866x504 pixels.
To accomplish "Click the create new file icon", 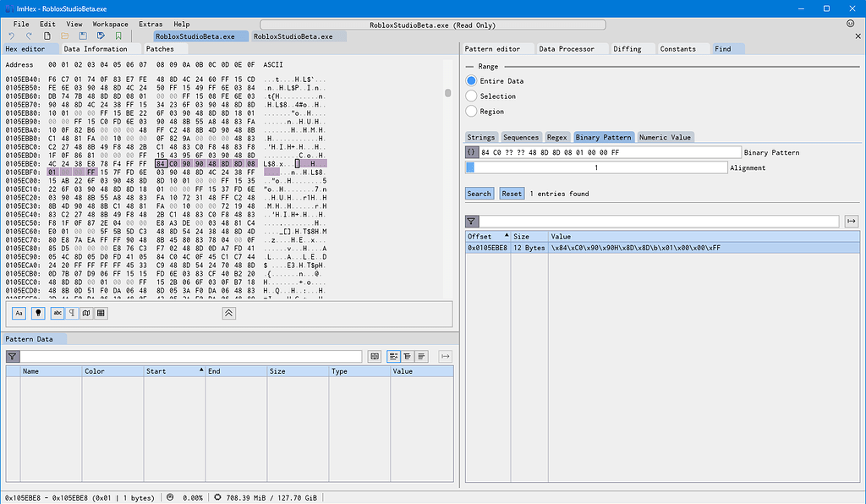I will coord(47,36).
